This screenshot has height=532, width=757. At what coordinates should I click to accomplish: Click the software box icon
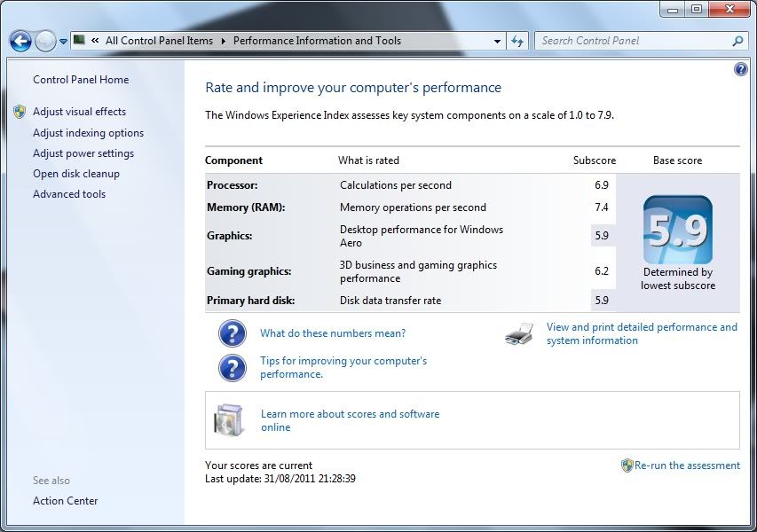[x=228, y=420]
